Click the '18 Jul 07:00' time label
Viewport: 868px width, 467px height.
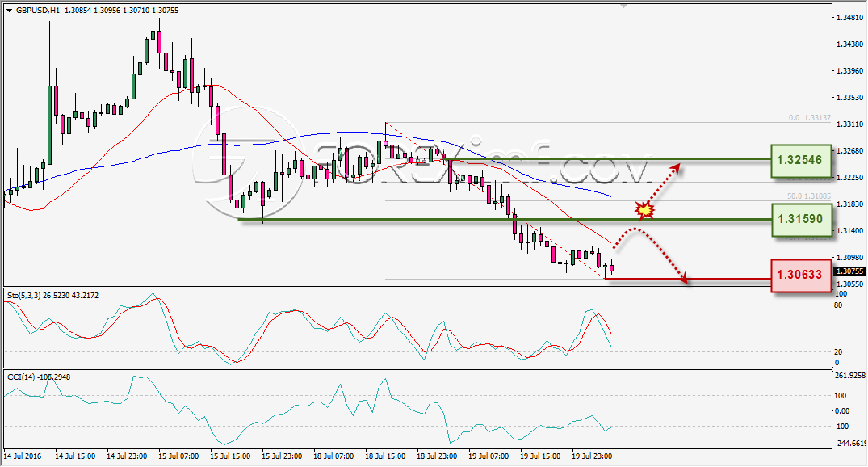(x=333, y=456)
